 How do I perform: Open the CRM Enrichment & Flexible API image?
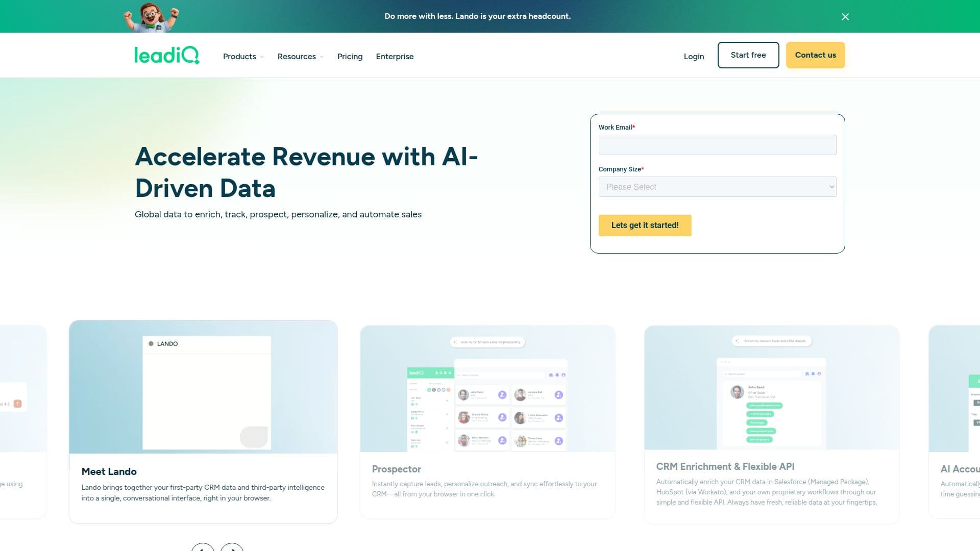772,388
